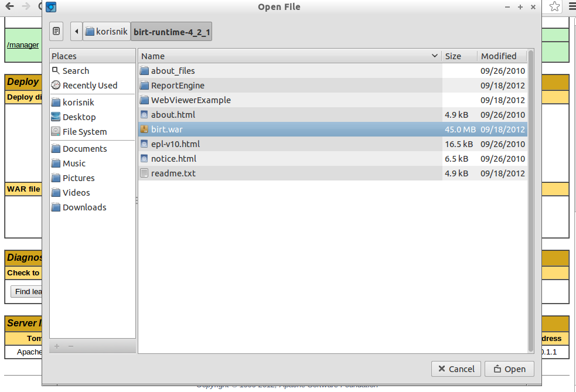The width and height of the screenshot is (576, 392).
Task: Select the birt.war file
Action: coord(333,129)
